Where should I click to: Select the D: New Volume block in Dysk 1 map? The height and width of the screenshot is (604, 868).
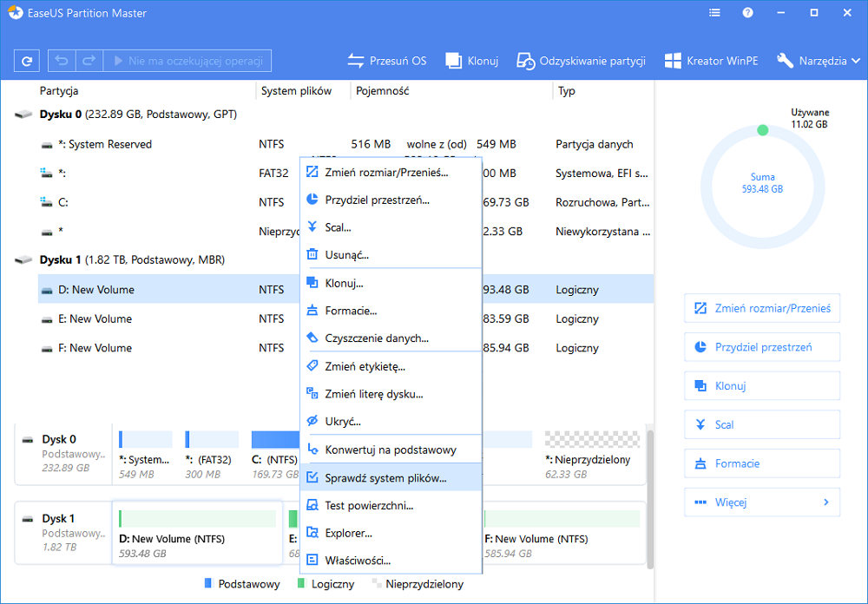pos(197,533)
